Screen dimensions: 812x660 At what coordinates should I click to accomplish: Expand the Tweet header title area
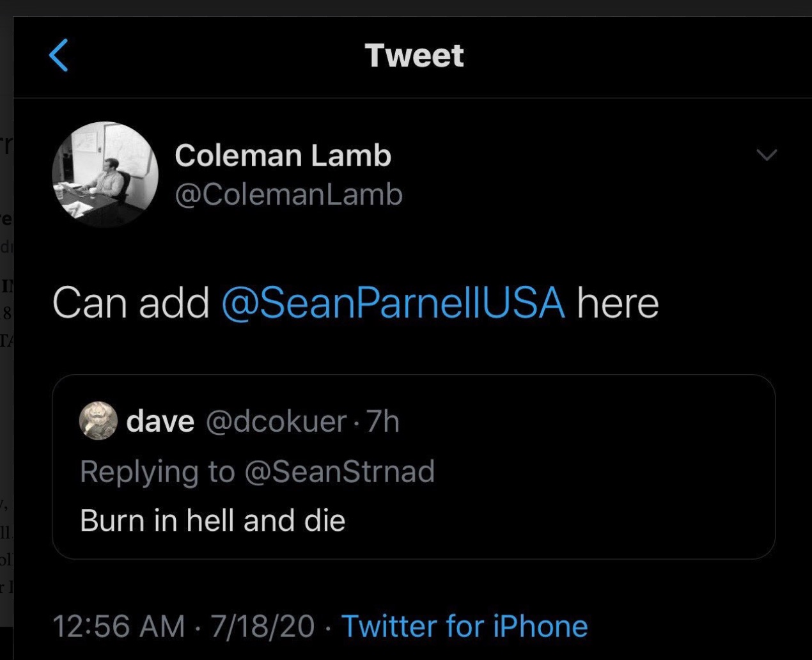[413, 56]
